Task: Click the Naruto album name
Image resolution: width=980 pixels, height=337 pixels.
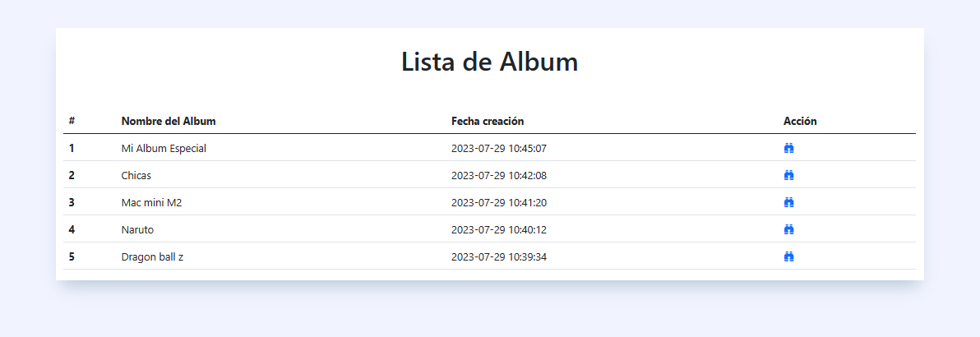Action: tap(137, 229)
